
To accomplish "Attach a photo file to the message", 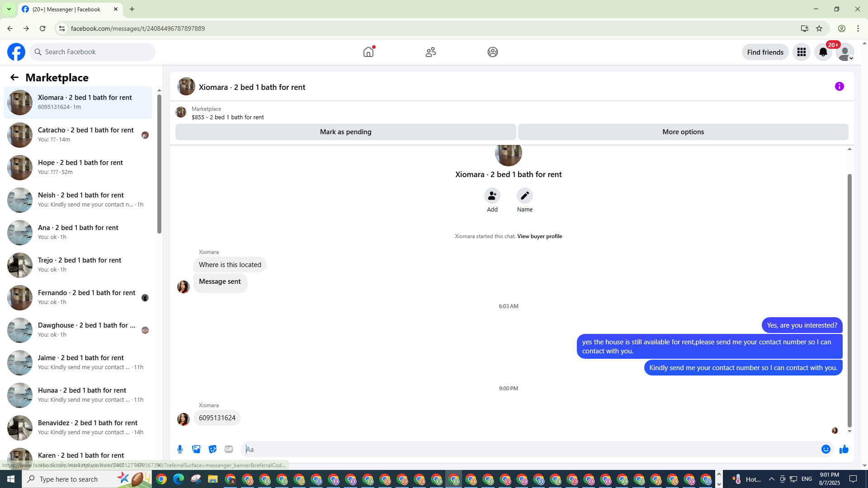I will click(x=196, y=449).
